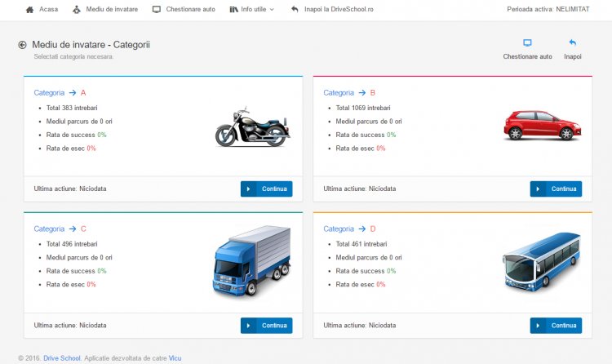The height and width of the screenshot is (364, 612).
Task: Click play icon on category C Continua button
Action: point(249,326)
